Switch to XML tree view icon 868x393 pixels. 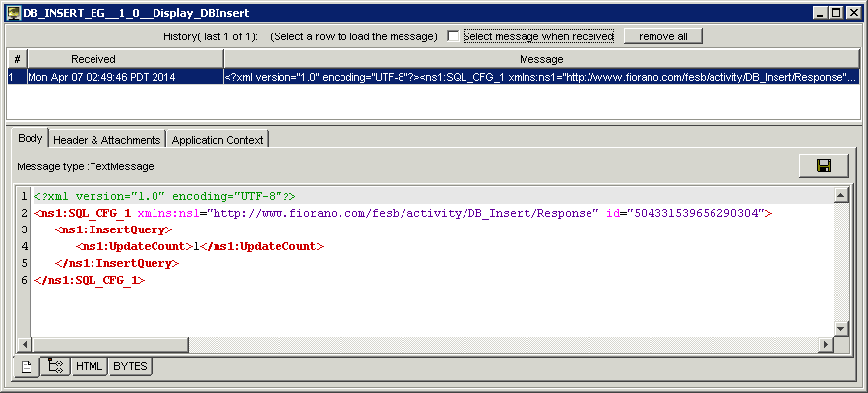point(55,366)
